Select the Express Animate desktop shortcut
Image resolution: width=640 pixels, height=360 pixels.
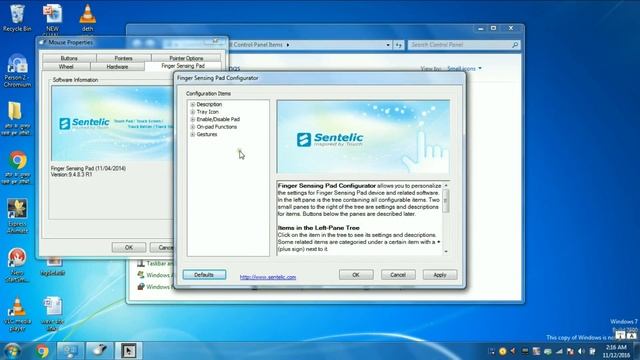(x=17, y=216)
